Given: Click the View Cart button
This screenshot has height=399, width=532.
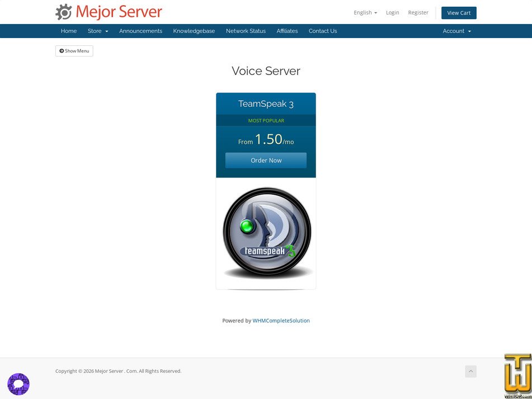Looking at the screenshot, I should [x=459, y=13].
